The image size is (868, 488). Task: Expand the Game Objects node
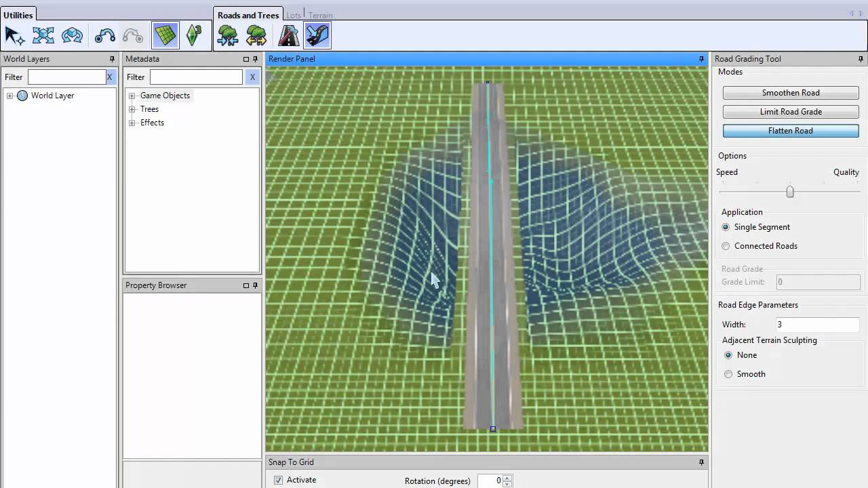pos(132,96)
